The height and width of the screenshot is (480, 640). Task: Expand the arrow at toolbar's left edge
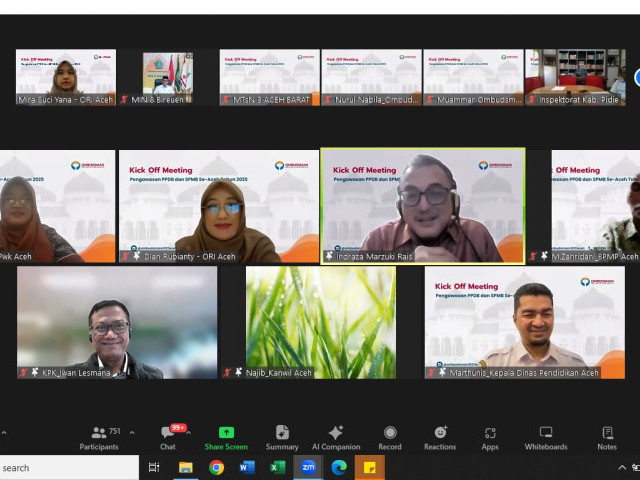pos(4,432)
